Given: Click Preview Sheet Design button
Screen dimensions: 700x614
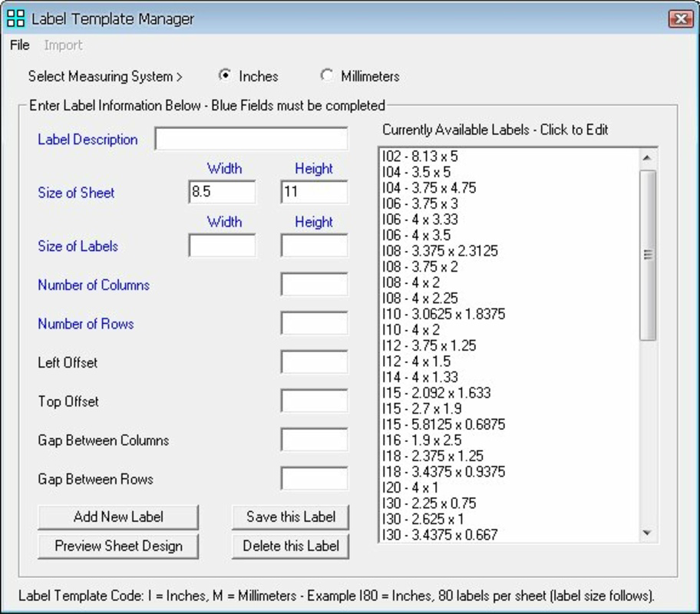Looking at the screenshot, I should [118, 546].
